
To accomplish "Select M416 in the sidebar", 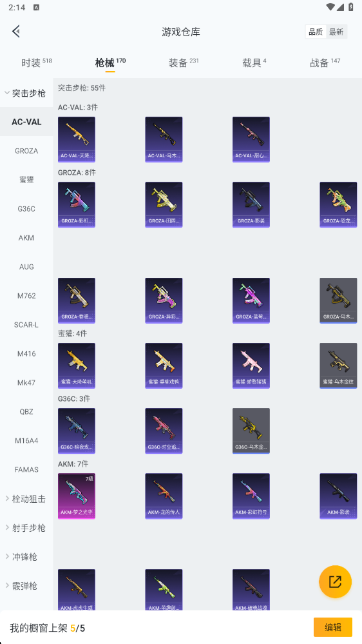I will [26, 354].
